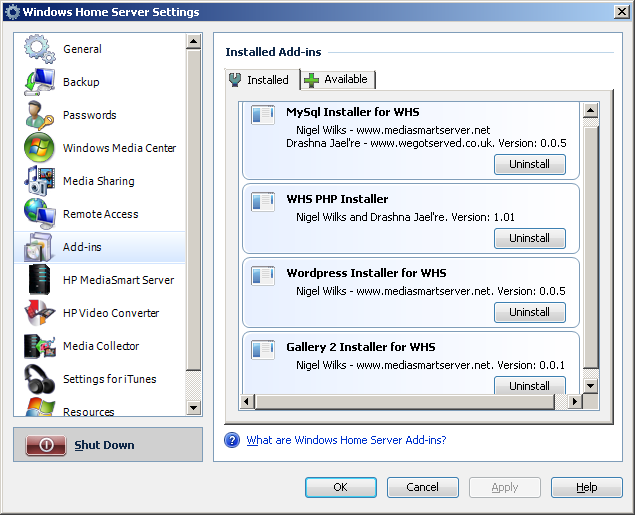Click the red Shut Down power icon
This screenshot has height=515, width=635.
coord(46,445)
